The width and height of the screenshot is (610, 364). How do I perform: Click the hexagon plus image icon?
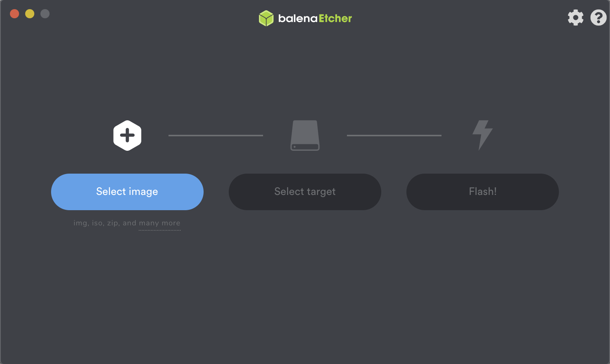coord(127,136)
